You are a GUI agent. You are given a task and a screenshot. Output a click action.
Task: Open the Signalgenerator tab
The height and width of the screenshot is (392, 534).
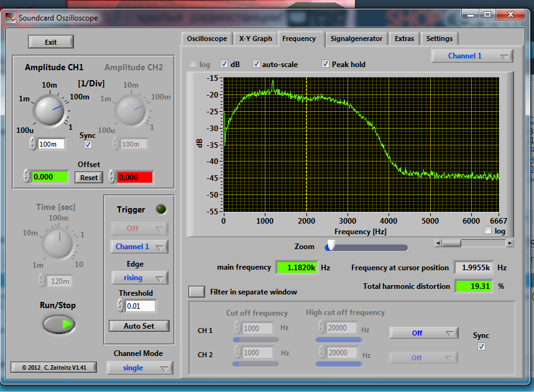pos(356,39)
